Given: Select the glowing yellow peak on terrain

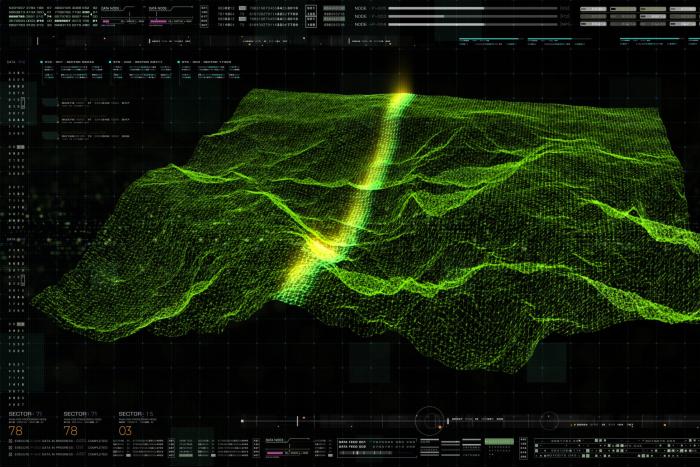Looking at the screenshot, I should tap(402, 95).
